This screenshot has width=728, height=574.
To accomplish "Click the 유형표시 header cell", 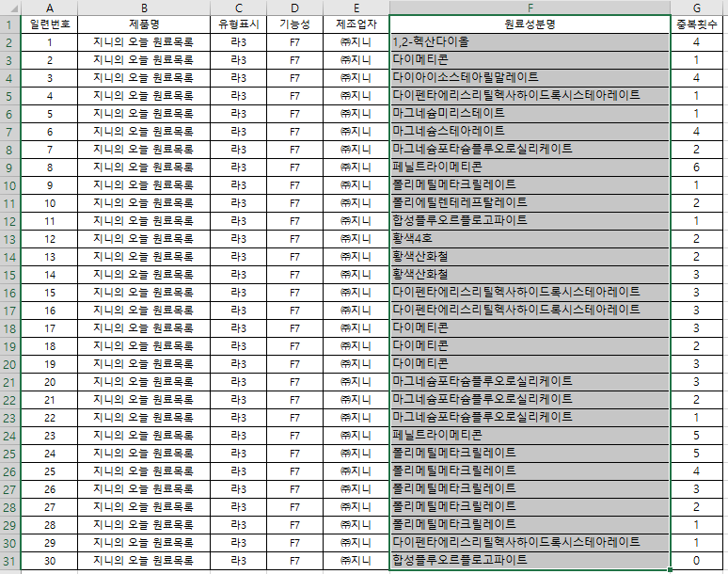I will click(238, 24).
